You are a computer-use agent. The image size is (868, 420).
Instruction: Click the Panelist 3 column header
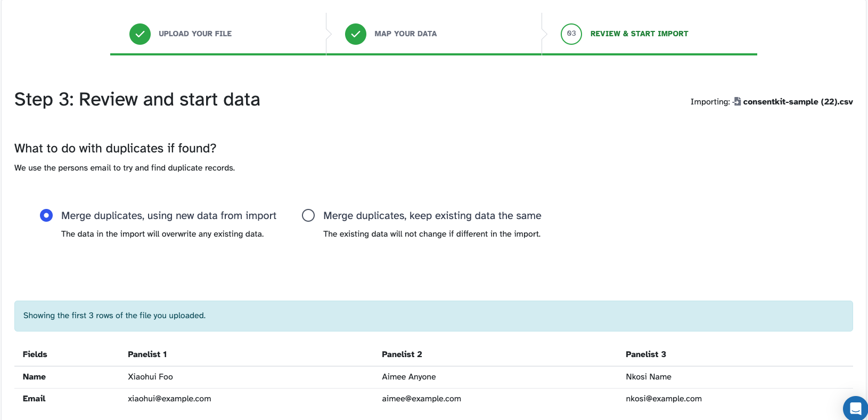[646, 354]
